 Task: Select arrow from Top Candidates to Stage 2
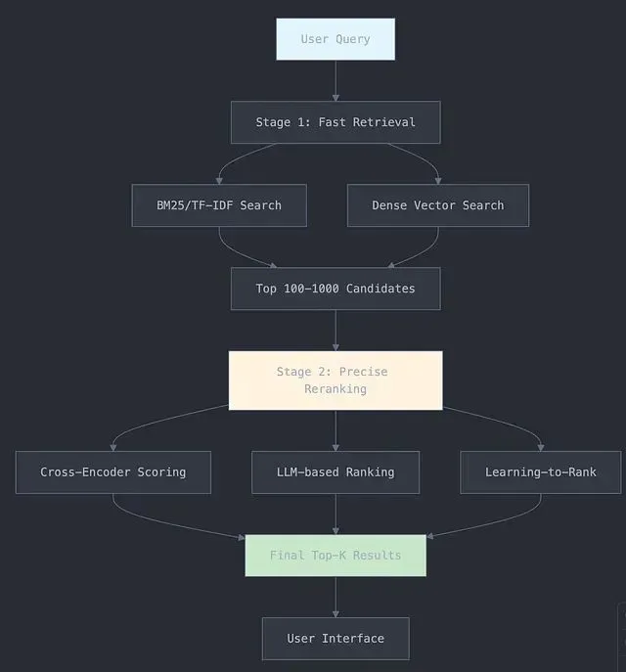click(335, 330)
